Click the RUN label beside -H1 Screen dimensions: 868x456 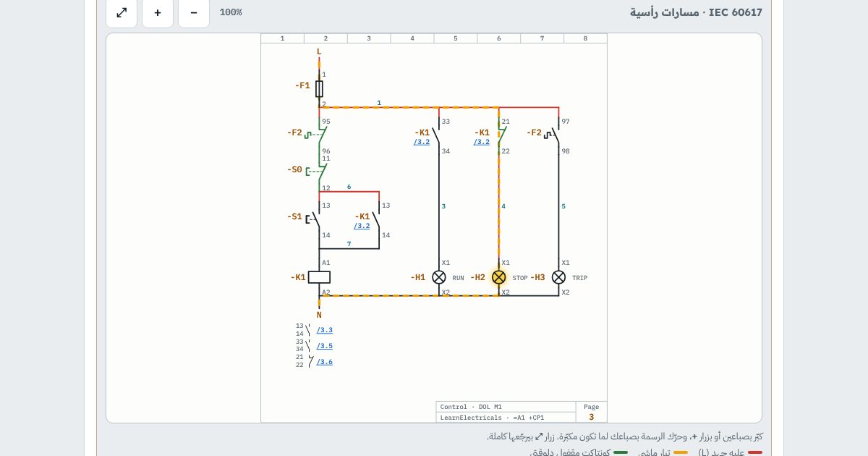[459, 278]
